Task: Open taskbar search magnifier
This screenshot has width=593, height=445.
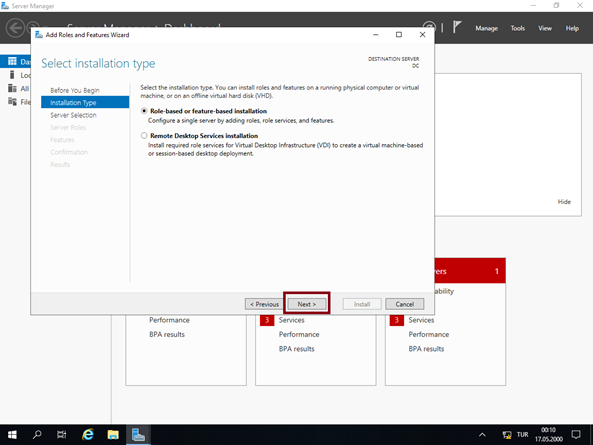Action: pyautogui.click(x=37, y=435)
